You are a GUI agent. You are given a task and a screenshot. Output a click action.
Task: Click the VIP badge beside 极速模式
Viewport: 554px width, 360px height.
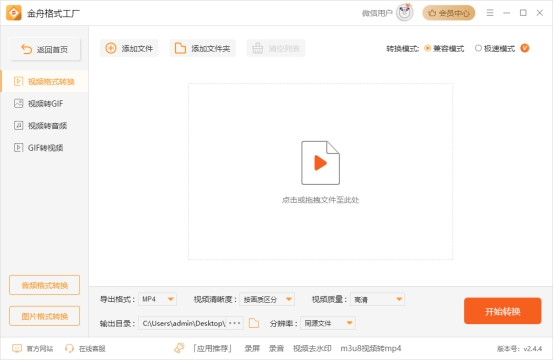coord(525,48)
